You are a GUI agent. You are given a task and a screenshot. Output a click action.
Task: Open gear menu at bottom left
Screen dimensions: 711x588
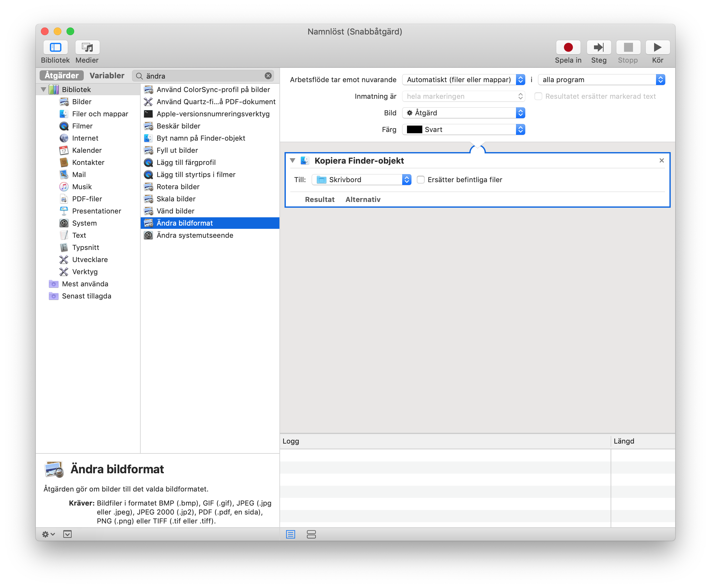(x=48, y=534)
